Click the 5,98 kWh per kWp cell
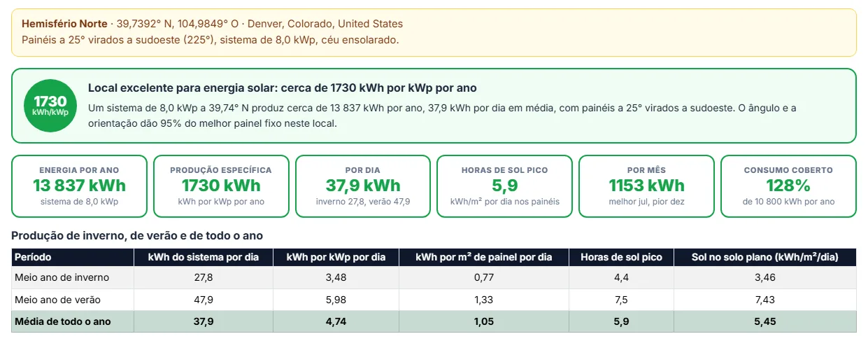 [x=336, y=300]
